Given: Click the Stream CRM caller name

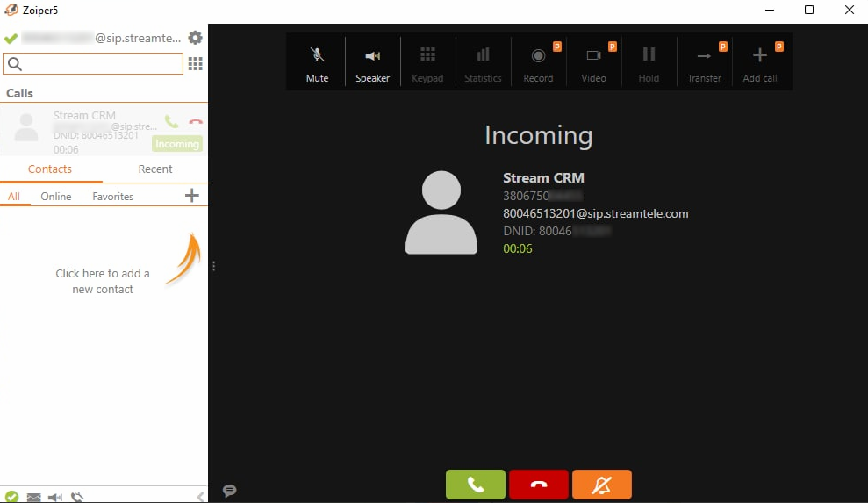Looking at the screenshot, I should click(543, 178).
